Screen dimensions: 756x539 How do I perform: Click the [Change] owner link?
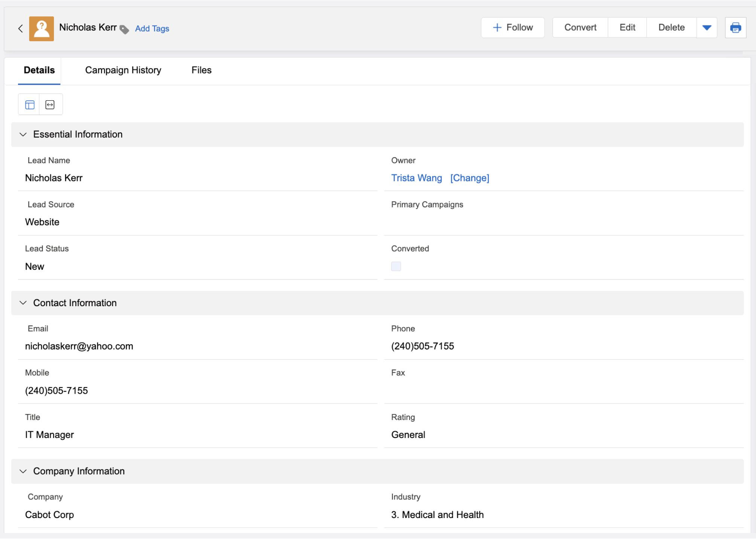click(x=469, y=178)
